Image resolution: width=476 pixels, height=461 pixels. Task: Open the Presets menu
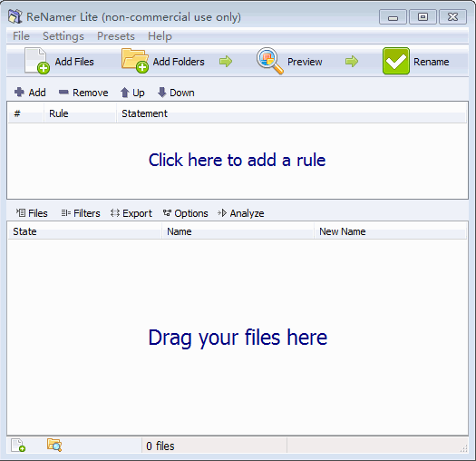[x=116, y=36]
